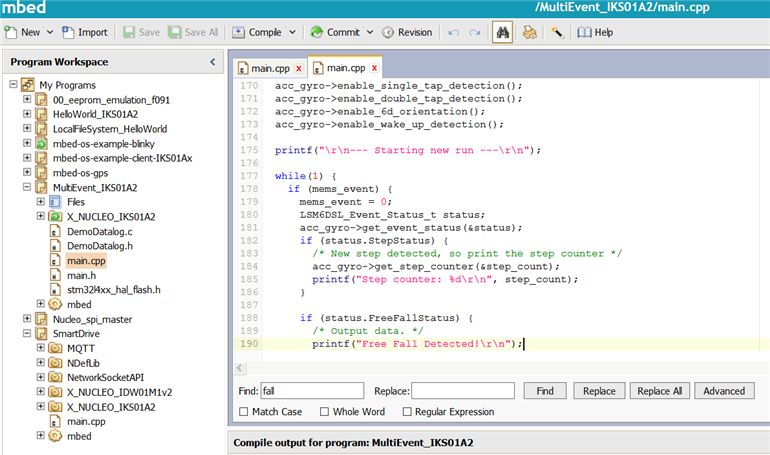Click the redo arrow icon
Image resolution: width=770 pixels, height=455 pixels.
coord(474,32)
